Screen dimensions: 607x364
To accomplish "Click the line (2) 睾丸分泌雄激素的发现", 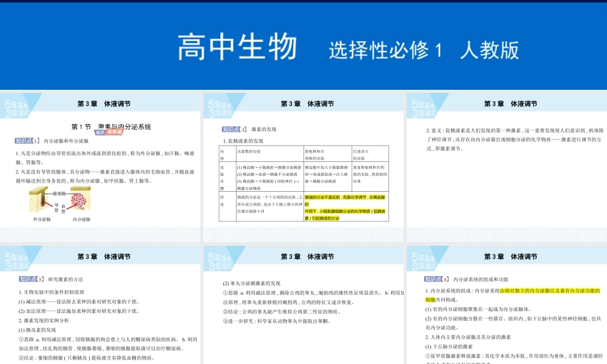I will tap(252, 283).
